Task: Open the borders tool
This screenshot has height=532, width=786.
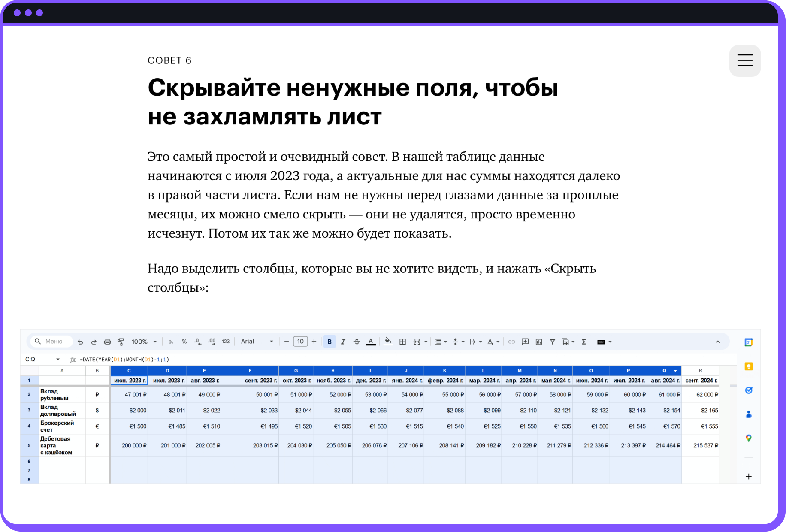Action: pyautogui.click(x=402, y=342)
